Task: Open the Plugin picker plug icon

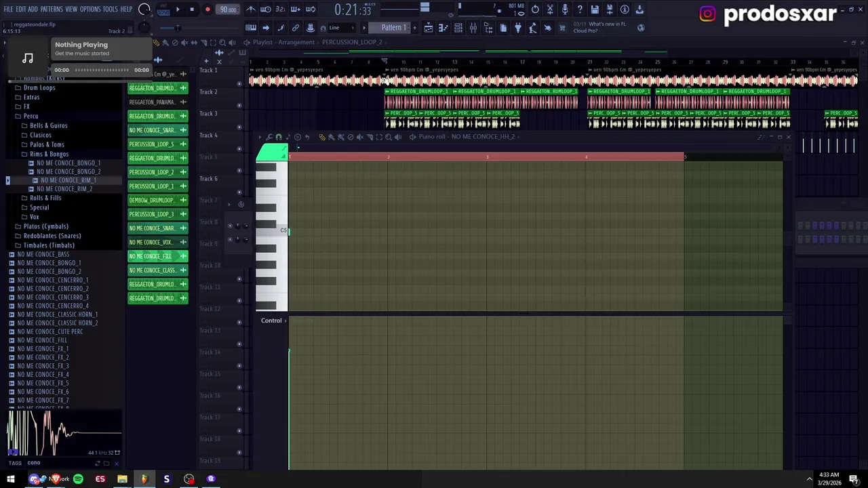Action: click(x=518, y=28)
